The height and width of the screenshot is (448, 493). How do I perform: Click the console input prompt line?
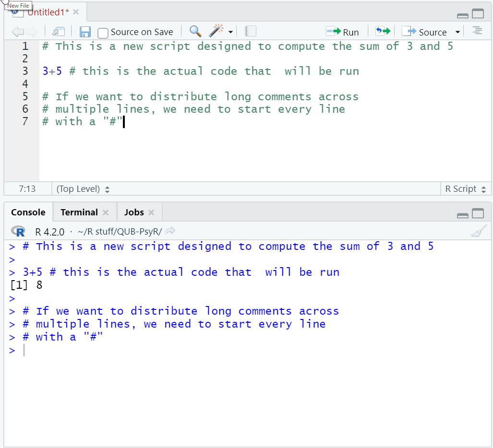(x=246, y=350)
